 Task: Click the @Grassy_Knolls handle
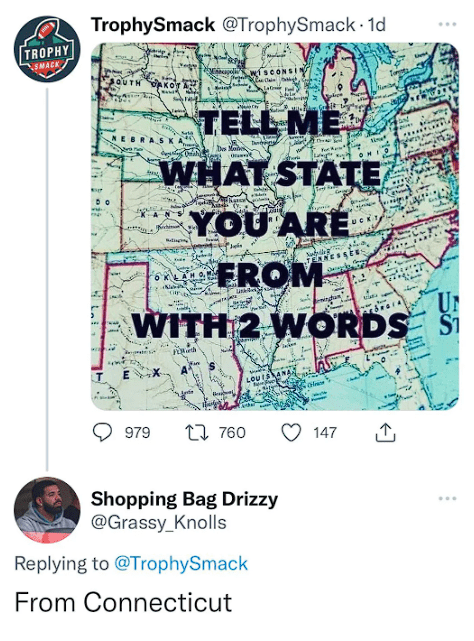pyautogui.click(x=159, y=522)
